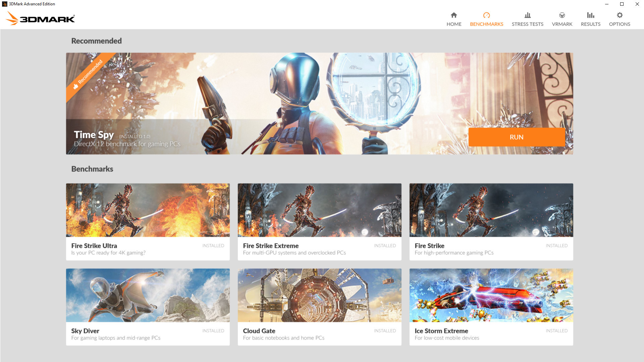The width and height of the screenshot is (644, 362).
Task: Open the Fire Strike Ultra thumbnail
Action: click(x=148, y=210)
